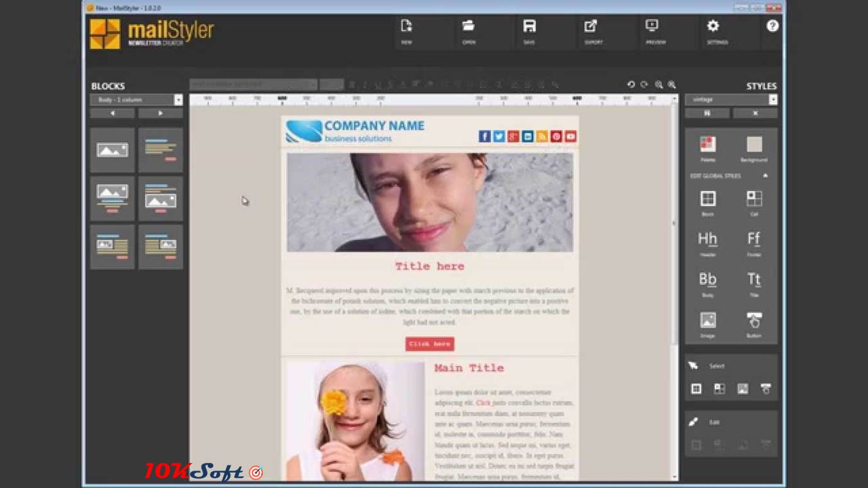The image size is (868, 488).
Task: Choose button selection mode under Select
Action: 766,389
